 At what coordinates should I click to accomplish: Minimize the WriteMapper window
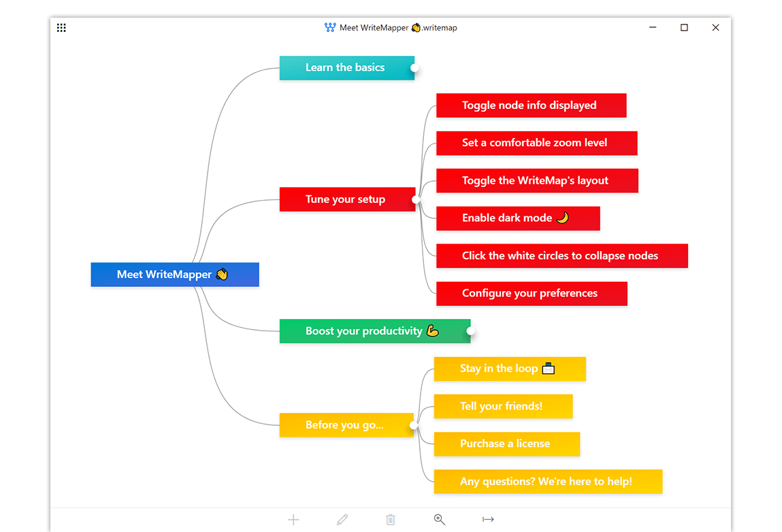tap(652, 27)
